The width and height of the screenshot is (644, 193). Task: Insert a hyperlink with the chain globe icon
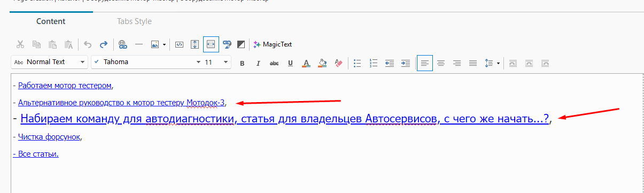(123, 44)
